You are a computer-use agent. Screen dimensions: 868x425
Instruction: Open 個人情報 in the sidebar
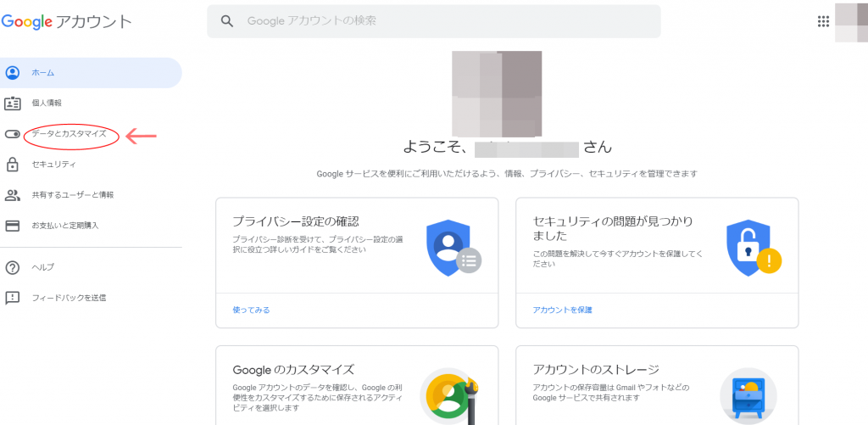(47, 103)
